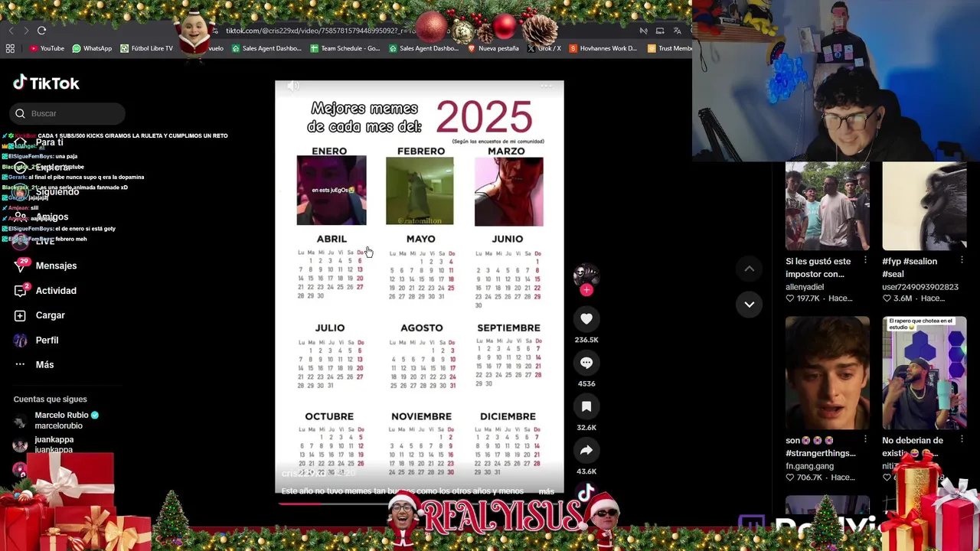
Task: Open the Cargar menu item
Action: click(40, 315)
